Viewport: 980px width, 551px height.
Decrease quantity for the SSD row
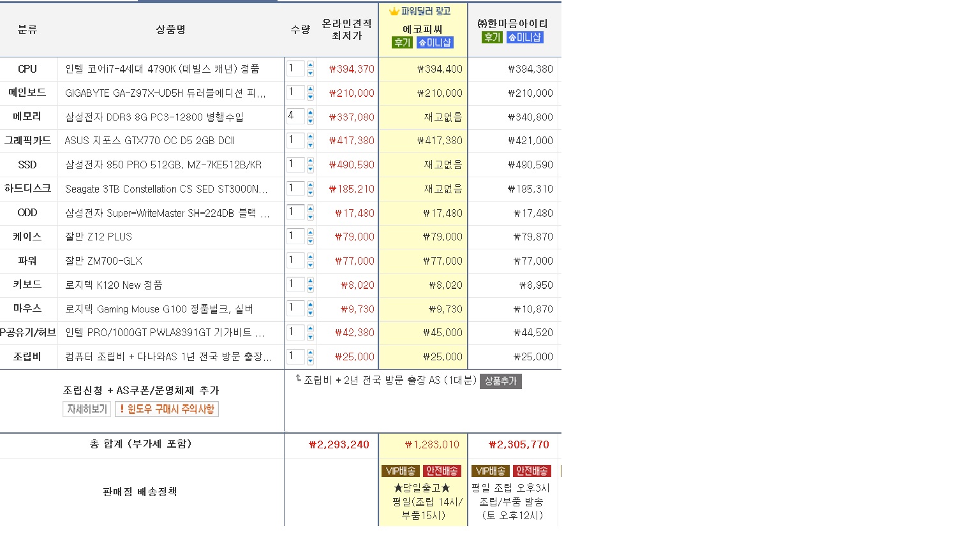click(x=310, y=169)
